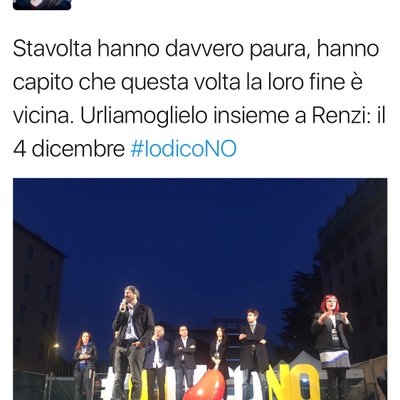Open the attached rally photo
Viewport: 400px width, 400px height.
point(200,289)
